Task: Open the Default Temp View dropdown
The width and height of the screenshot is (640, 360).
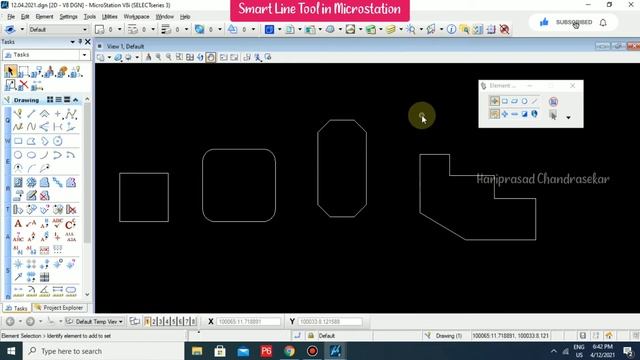Action: [95, 322]
